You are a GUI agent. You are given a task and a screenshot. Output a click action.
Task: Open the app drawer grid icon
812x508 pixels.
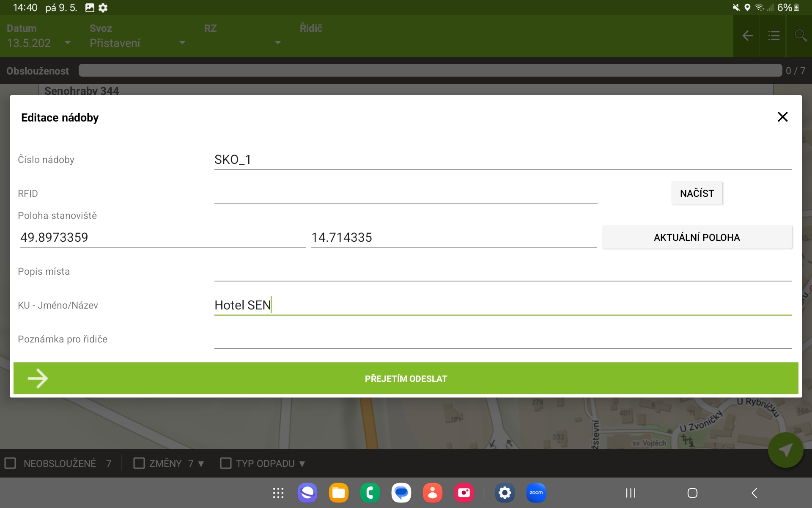pos(278,493)
